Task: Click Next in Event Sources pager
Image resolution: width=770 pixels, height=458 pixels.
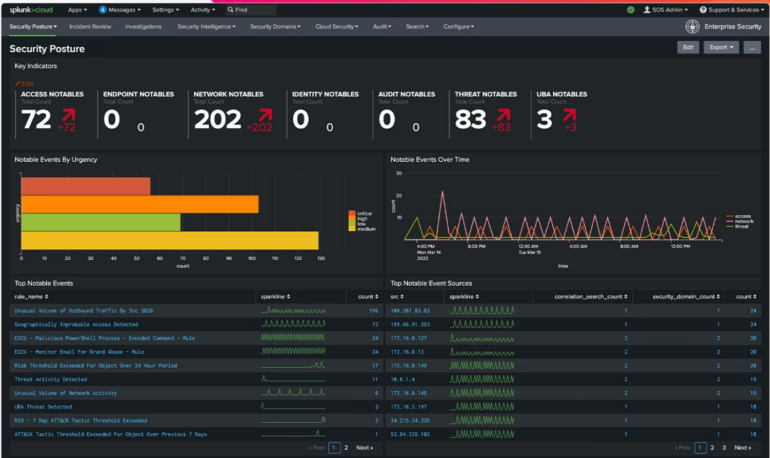Action: 742,448
